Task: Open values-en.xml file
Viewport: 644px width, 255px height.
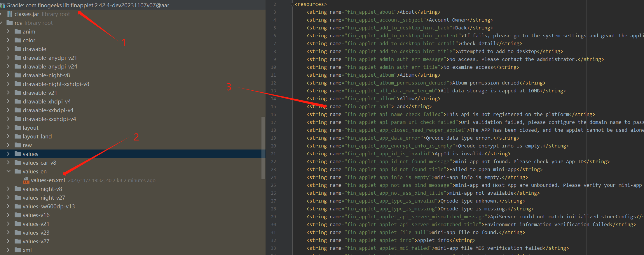Action: pos(48,180)
